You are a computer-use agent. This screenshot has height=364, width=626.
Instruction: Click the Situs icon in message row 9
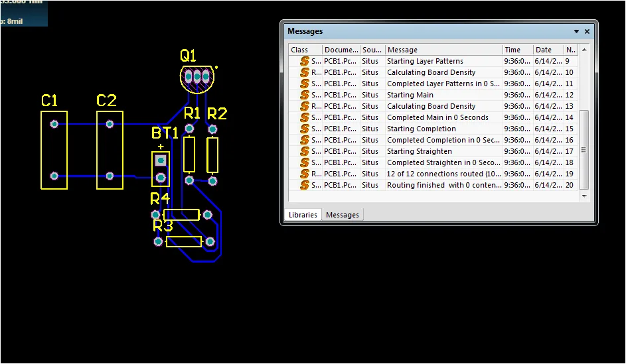(x=305, y=61)
